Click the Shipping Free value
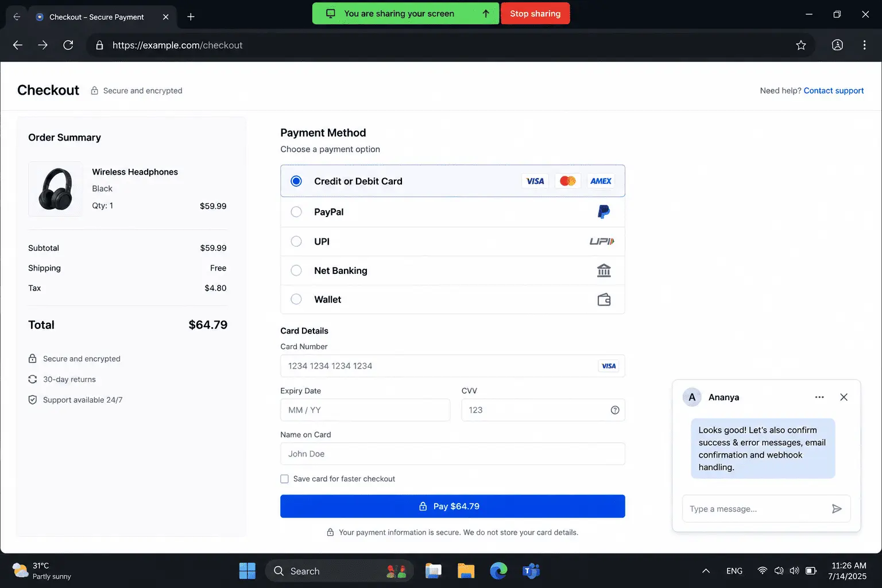The image size is (882, 588). click(x=218, y=268)
